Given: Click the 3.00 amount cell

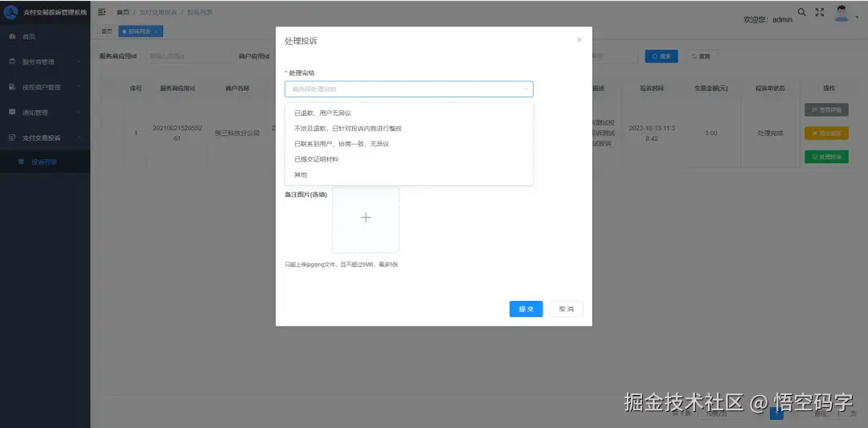Looking at the screenshot, I should pos(710,133).
